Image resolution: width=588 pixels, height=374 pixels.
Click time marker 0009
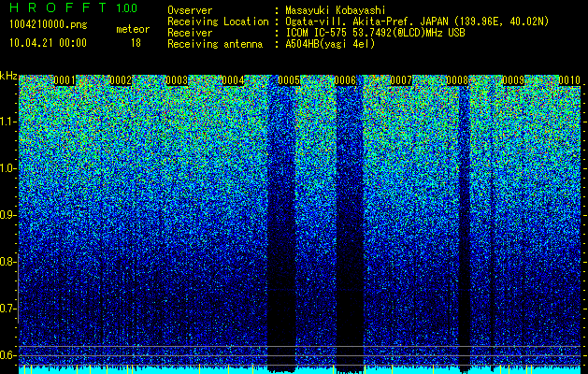(x=513, y=80)
